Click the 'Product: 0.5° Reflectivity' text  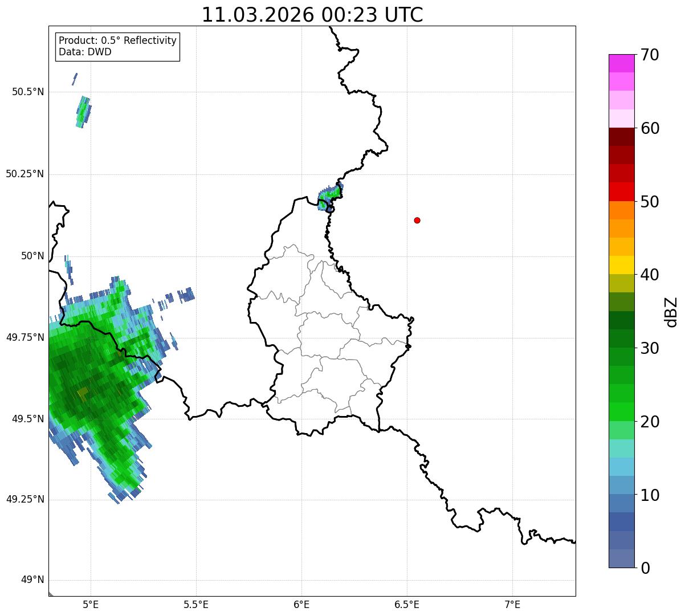tap(117, 40)
